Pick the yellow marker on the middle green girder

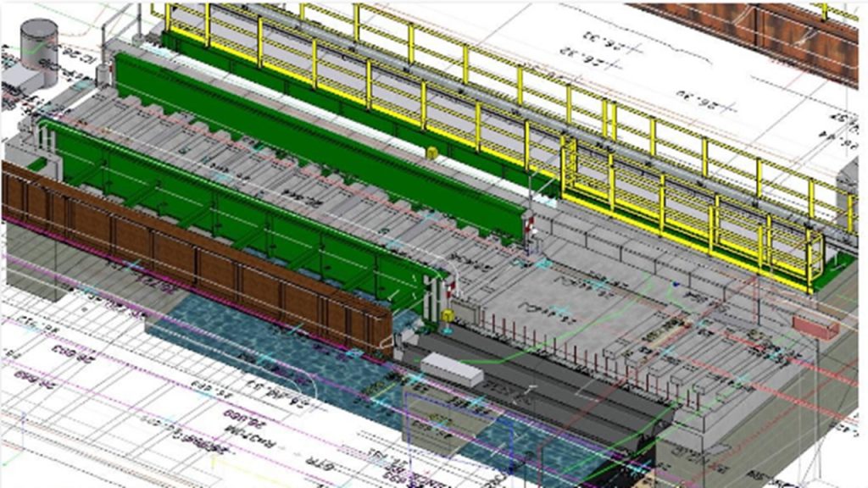click(431, 152)
